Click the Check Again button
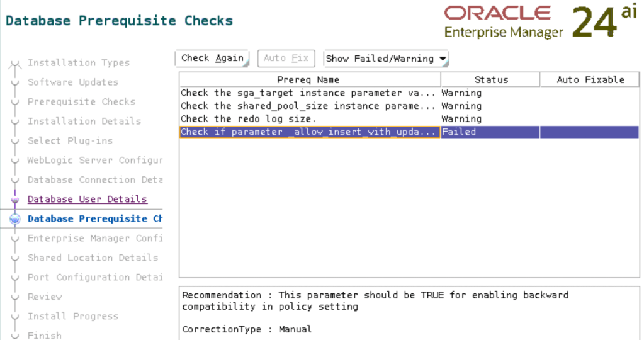This screenshot has width=644, height=340. 212,59
